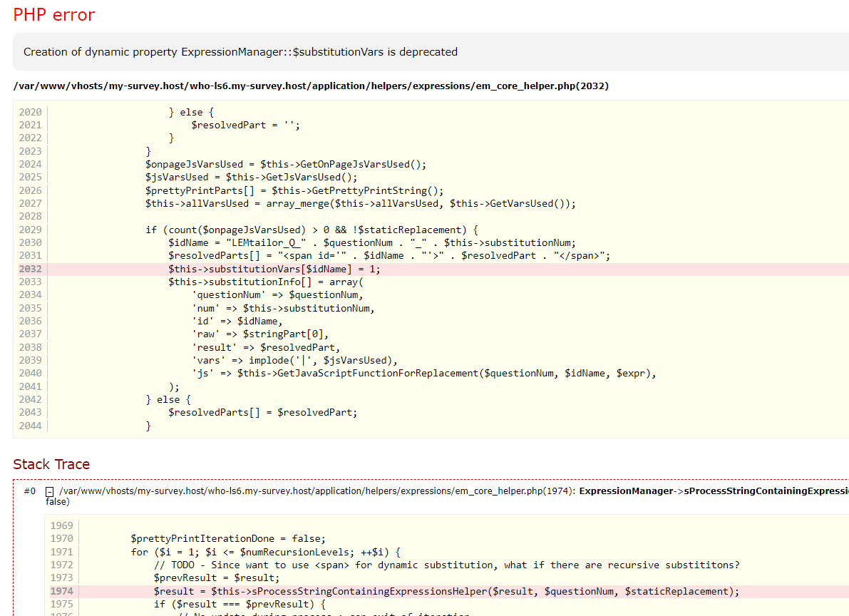Select highlighted line 1974 in stack trace

pyautogui.click(x=446, y=591)
